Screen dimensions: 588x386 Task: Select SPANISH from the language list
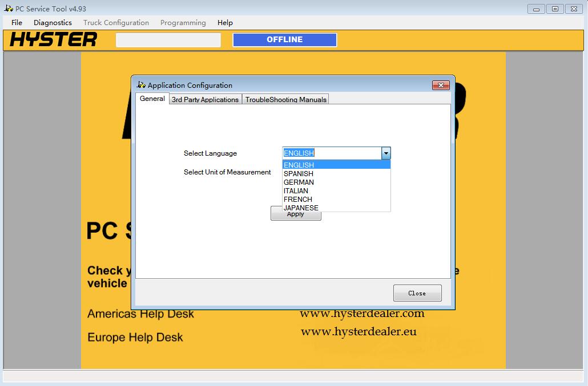300,173
